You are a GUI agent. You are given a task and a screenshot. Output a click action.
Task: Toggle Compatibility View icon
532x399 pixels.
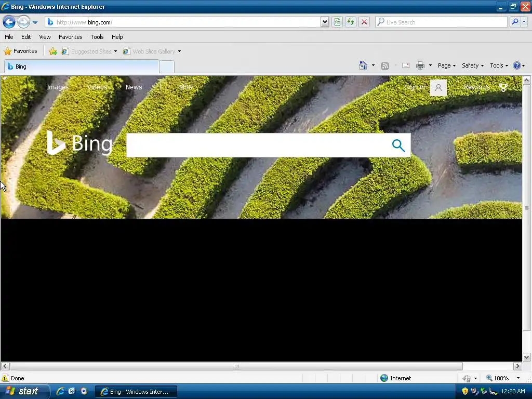tap(337, 22)
